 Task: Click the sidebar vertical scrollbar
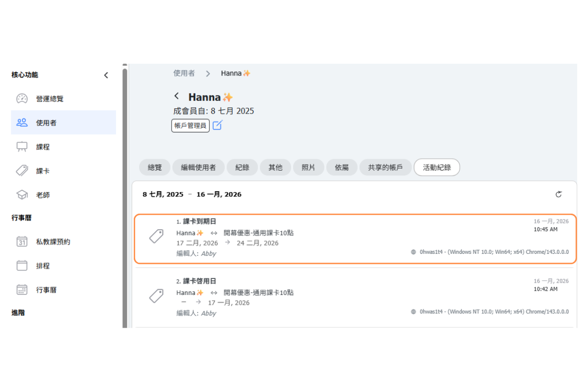pyautogui.click(x=124, y=196)
